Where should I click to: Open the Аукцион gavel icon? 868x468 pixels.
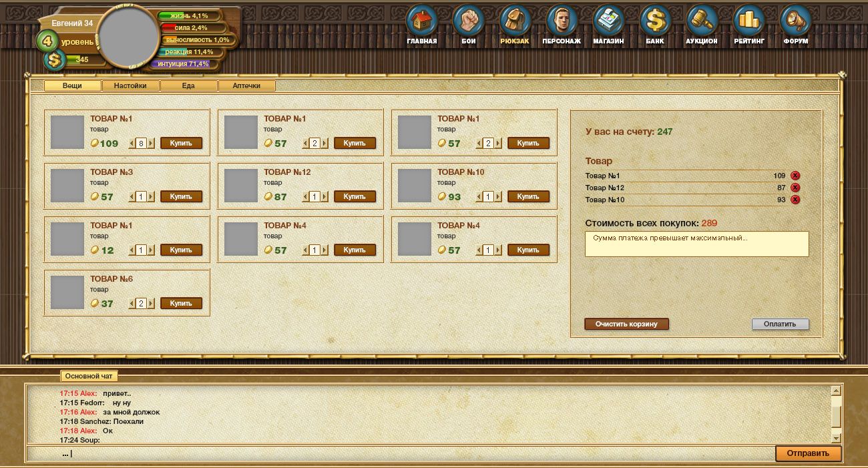[702, 21]
